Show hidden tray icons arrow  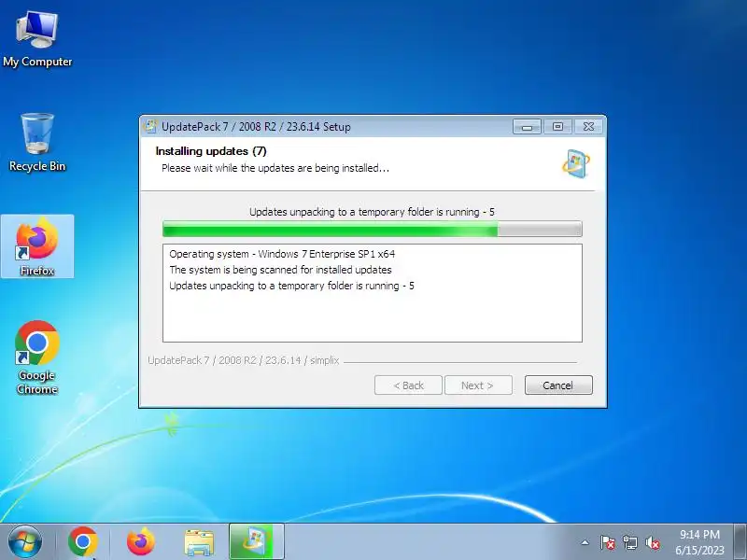click(x=585, y=542)
